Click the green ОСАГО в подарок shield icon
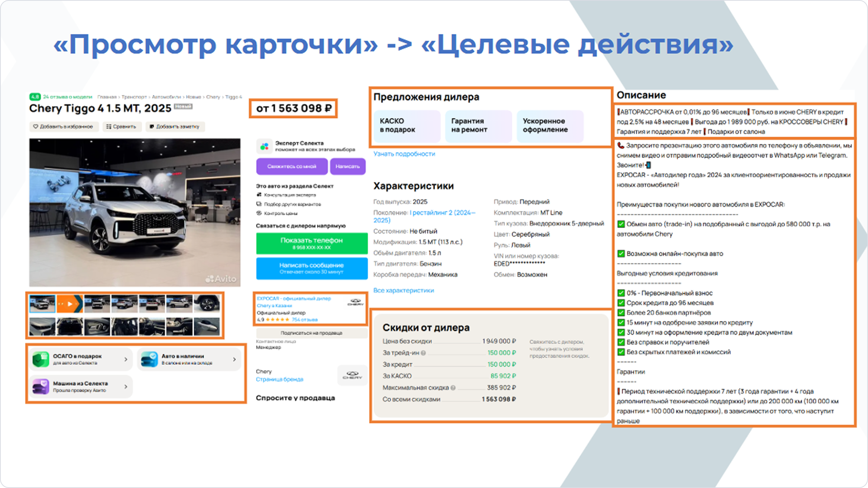Screen dimensions: 868x488 coord(41,359)
